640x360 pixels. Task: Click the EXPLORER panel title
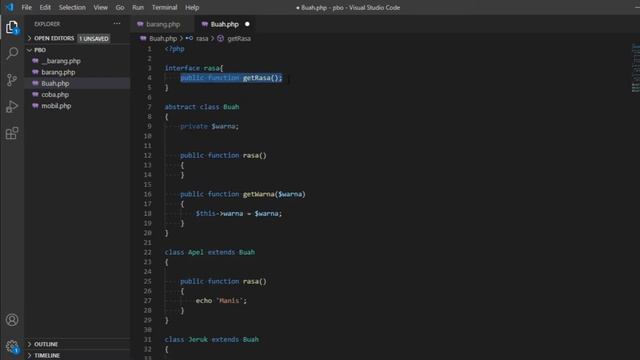(47, 24)
